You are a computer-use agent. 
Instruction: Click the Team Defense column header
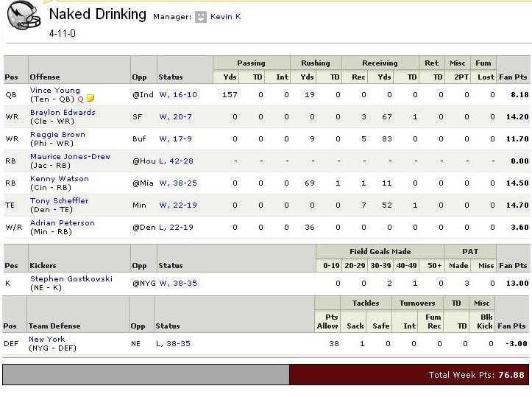54,326
